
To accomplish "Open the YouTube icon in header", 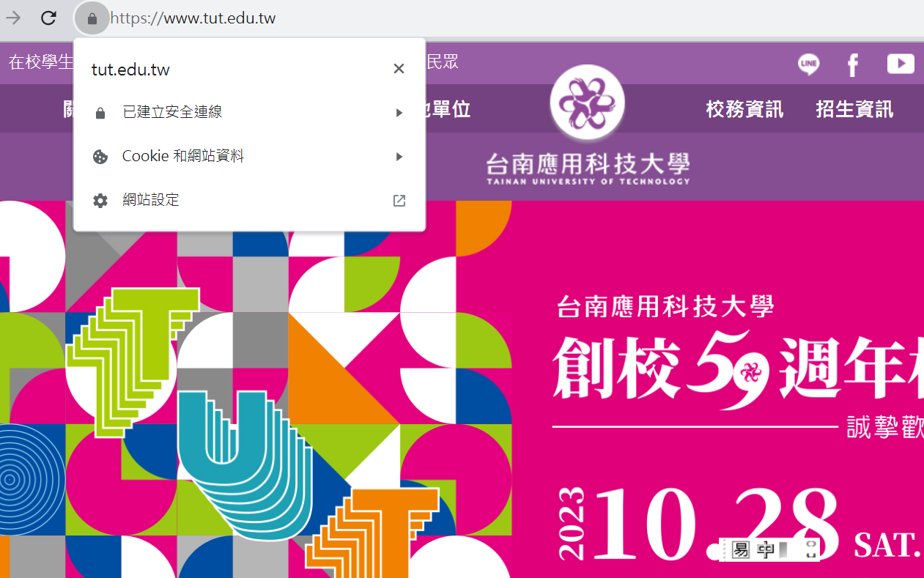I will (901, 64).
